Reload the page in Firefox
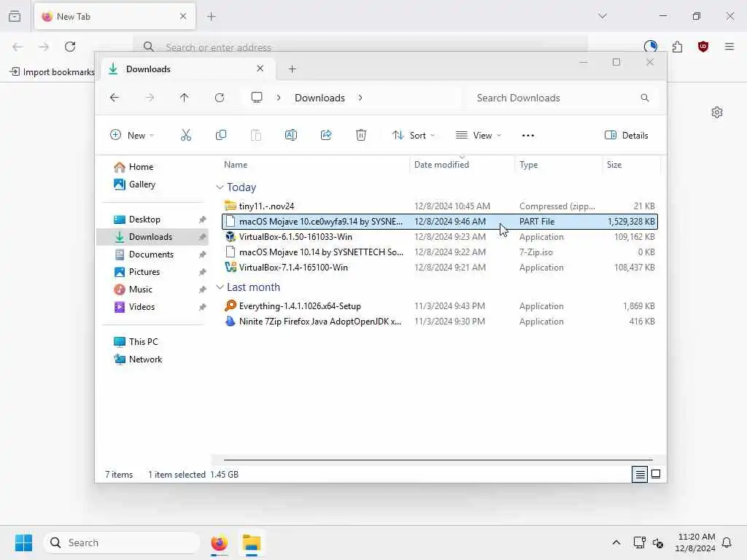The image size is (747, 560). [70, 47]
